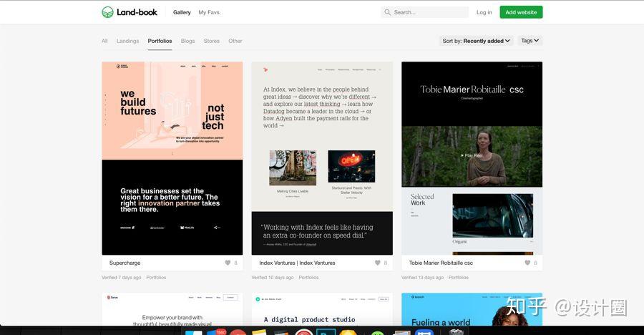Click 'Verified 10 days ago' text

273,278
